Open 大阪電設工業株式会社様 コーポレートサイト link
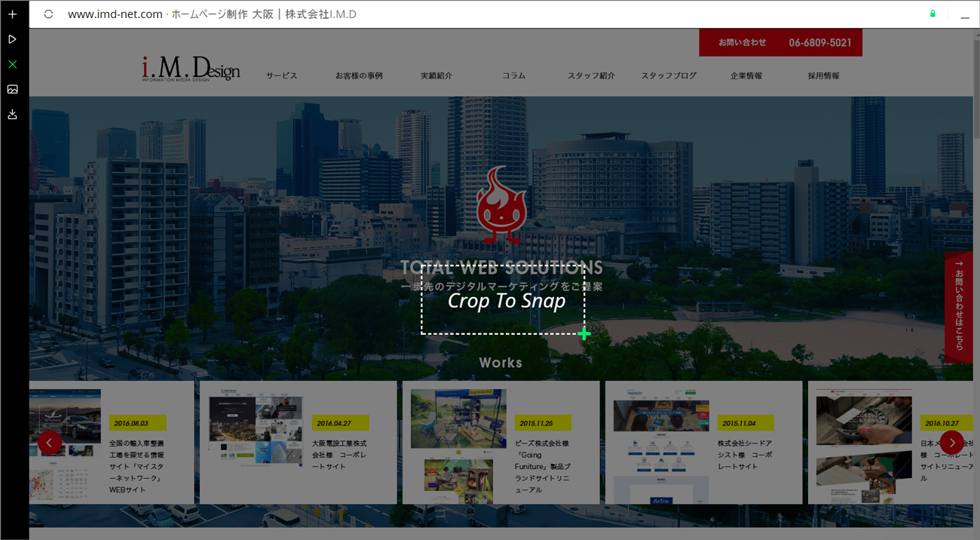The height and width of the screenshot is (540, 980). (x=340, y=455)
